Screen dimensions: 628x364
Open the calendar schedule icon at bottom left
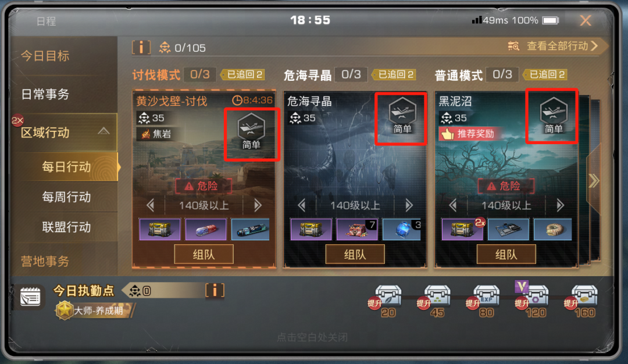tap(30, 297)
